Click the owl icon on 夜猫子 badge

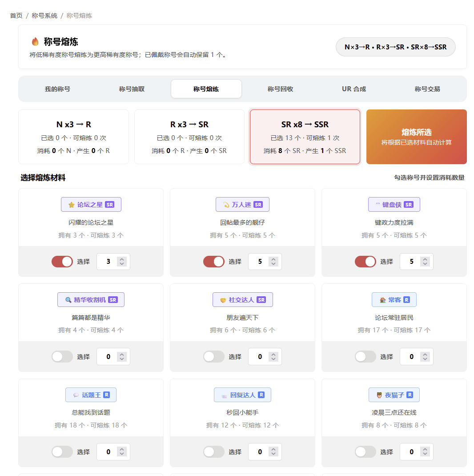[x=379, y=395]
